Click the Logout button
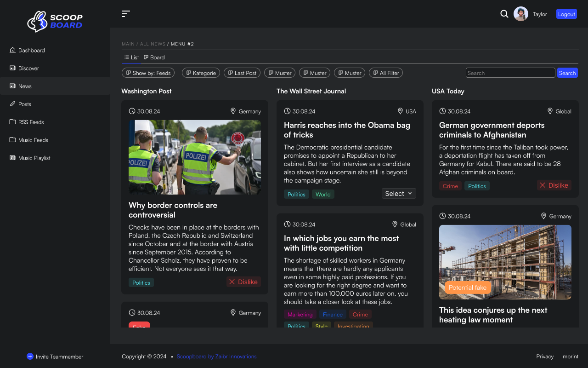Screen dimensions: 588x368 pyautogui.click(x=566, y=14)
